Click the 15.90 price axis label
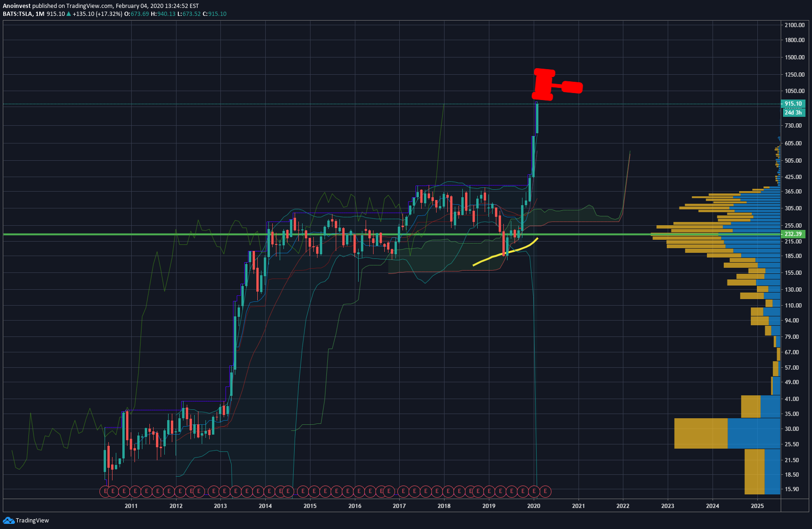This screenshot has width=812, height=529. 791,489
